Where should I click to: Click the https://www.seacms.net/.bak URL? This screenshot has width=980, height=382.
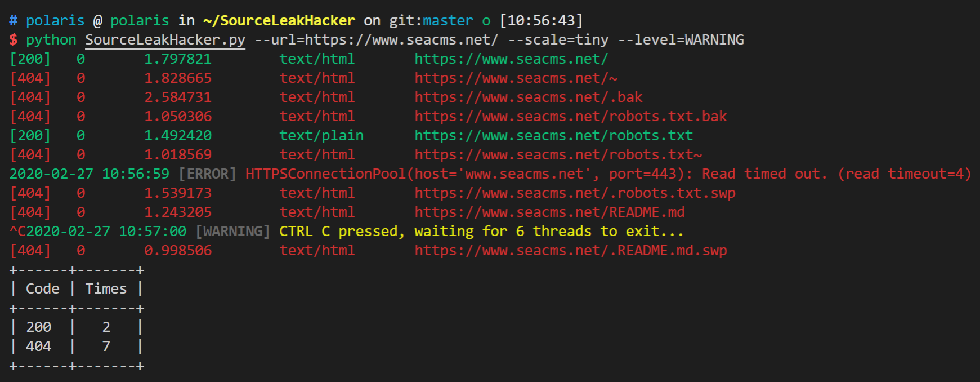pos(528,97)
